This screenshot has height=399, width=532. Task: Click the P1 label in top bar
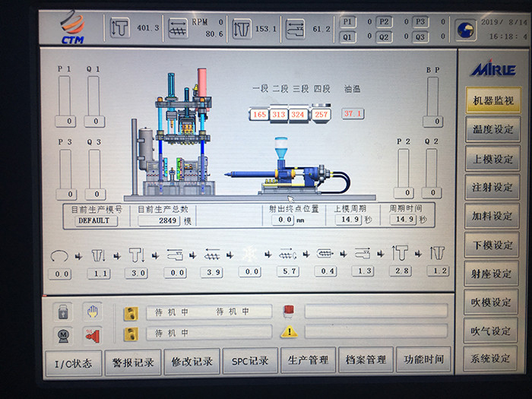(x=348, y=22)
